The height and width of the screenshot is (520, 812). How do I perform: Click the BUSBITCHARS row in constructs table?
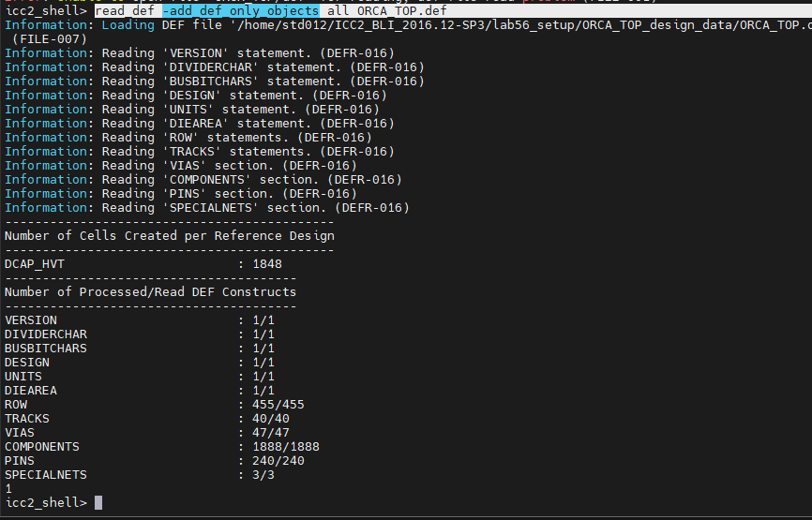click(140, 348)
